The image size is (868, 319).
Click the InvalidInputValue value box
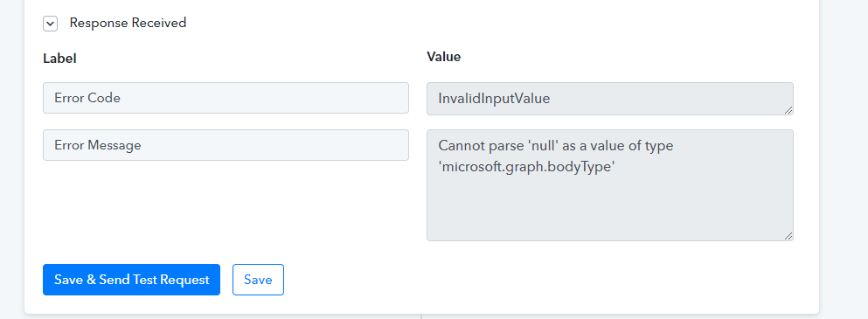point(610,99)
